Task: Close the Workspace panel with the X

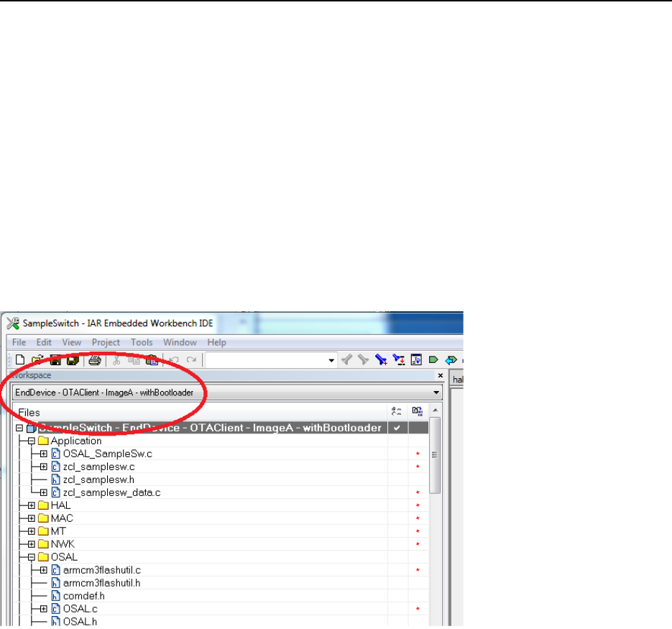Action: (440, 375)
